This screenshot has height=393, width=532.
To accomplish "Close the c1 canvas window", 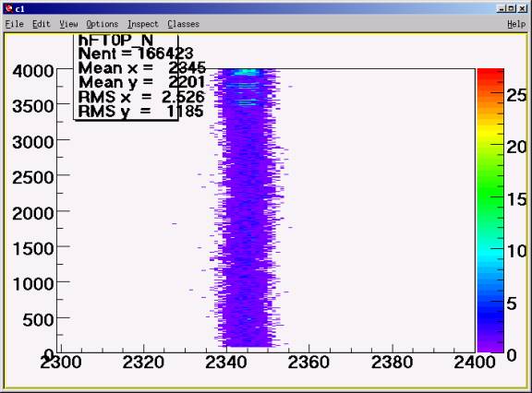I will point(522,8).
